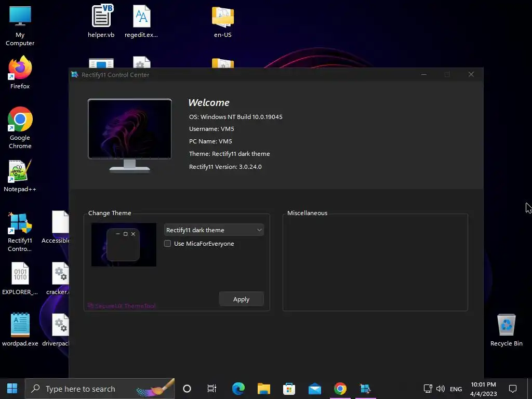Open Microsoft Edge from taskbar
Viewport: 532px width, 399px height.
click(238, 389)
